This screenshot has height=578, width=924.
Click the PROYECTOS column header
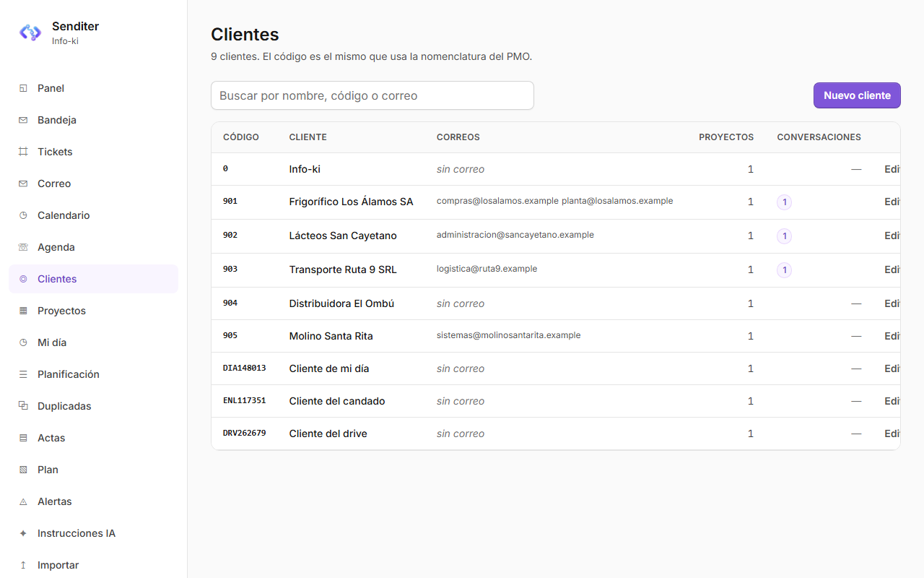point(726,137)
